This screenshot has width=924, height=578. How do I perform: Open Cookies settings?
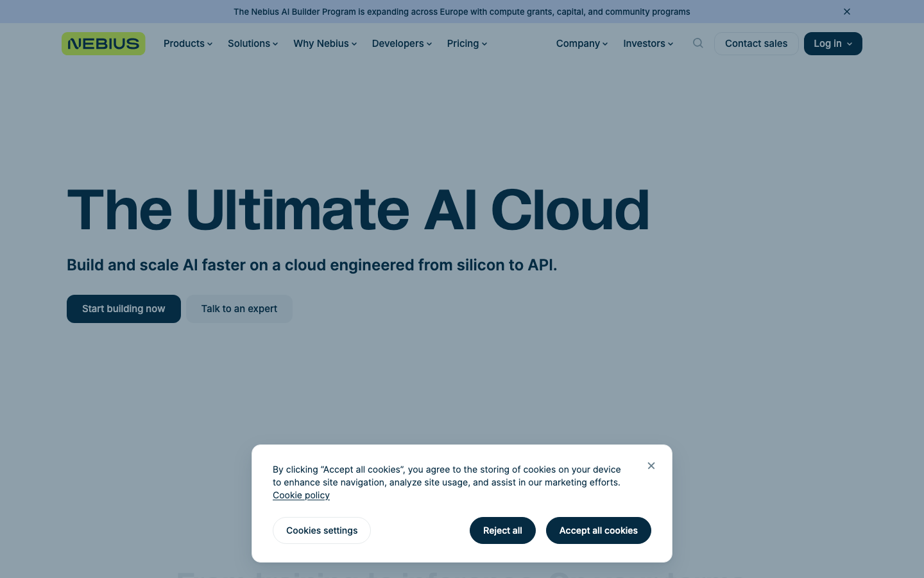coord(321,530)
